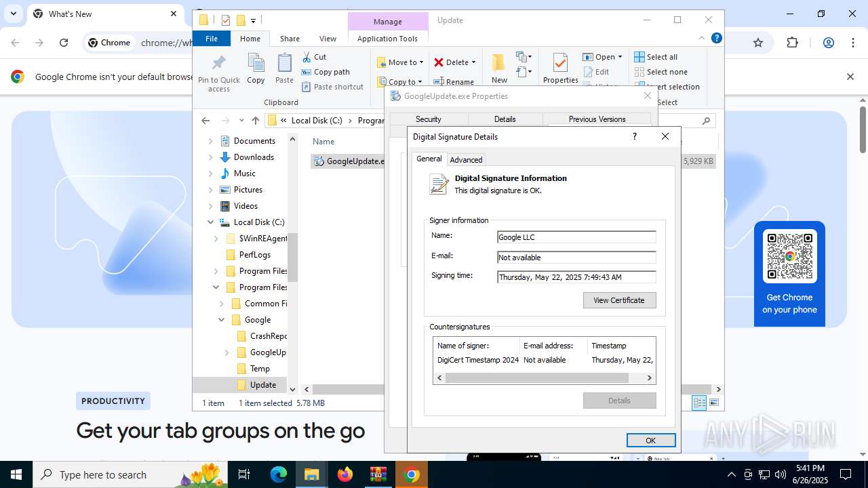Screen dimensions: 868x488
Task: Switch Explorer to Details view
Action: 698,403
